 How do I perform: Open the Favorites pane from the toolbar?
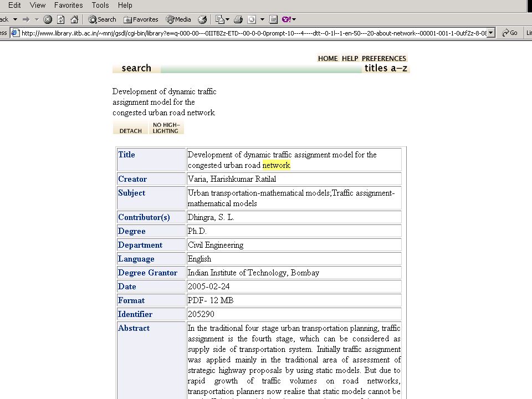click(141, 19)
